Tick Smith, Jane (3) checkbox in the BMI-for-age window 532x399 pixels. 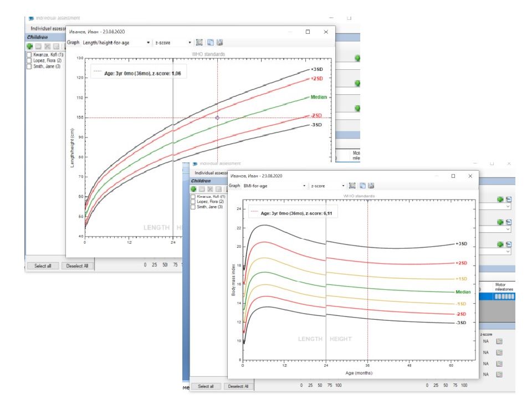click(x=193, y=207)
